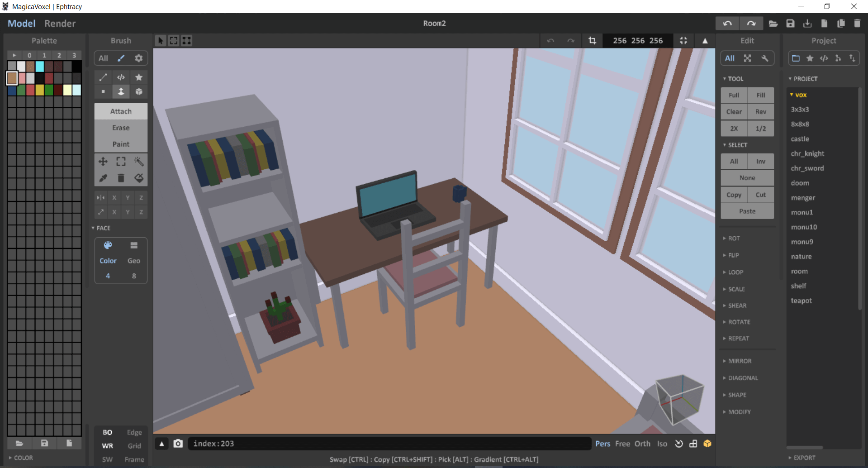This screenshot has height=468, width=868.
Task: Click the undo arrow in top toolbar
Action: (x=727, y=24)
